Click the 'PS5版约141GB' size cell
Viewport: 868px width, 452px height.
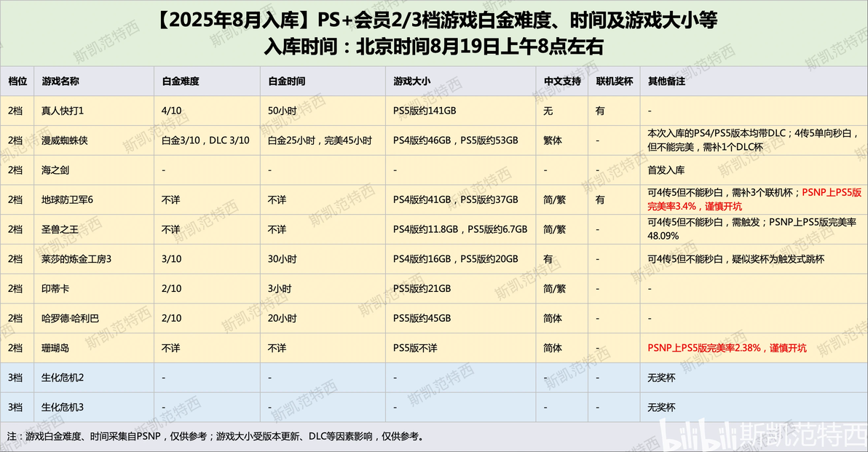[x=425, y=111]
